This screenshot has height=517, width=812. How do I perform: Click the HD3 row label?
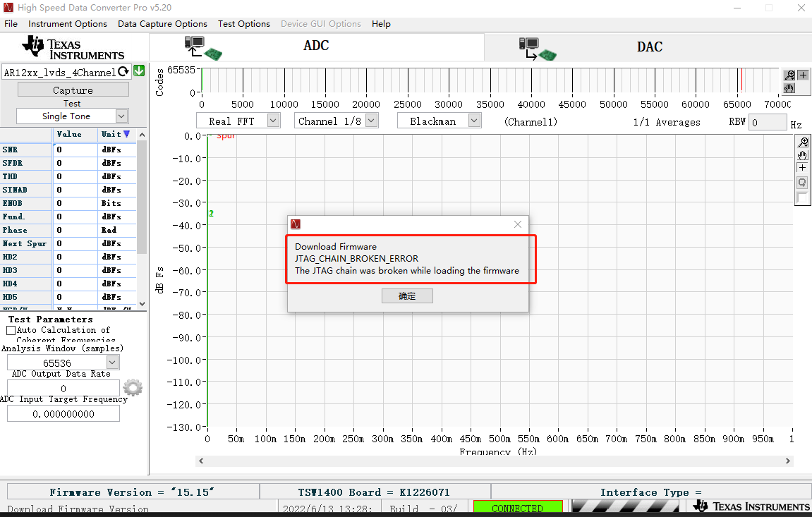[x=26, y=270]
